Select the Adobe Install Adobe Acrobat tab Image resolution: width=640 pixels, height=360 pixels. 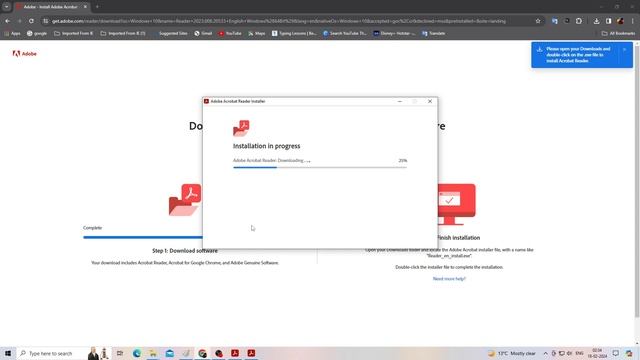(x=51, y=7)
